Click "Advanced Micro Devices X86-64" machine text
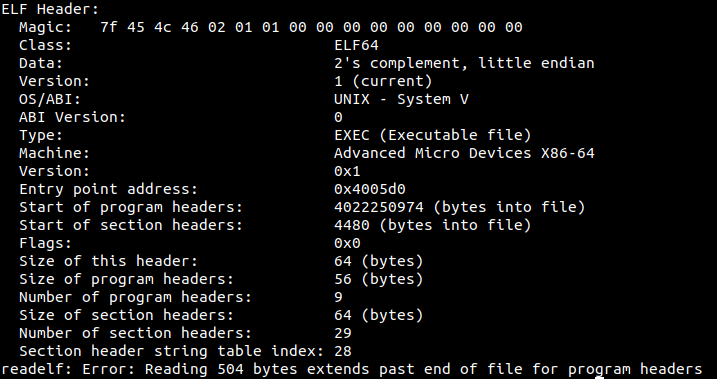This screenshot has height=379, width=717. [x=464, y=153]
